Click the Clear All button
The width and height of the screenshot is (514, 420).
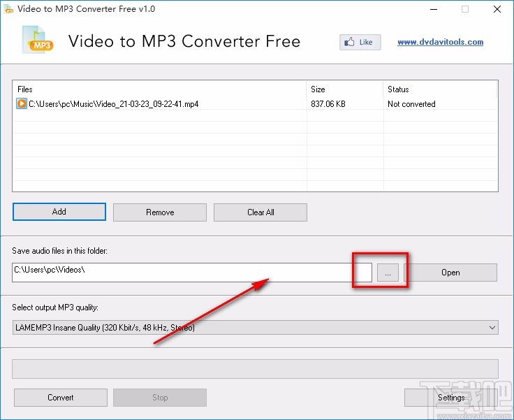coord(260,212)
